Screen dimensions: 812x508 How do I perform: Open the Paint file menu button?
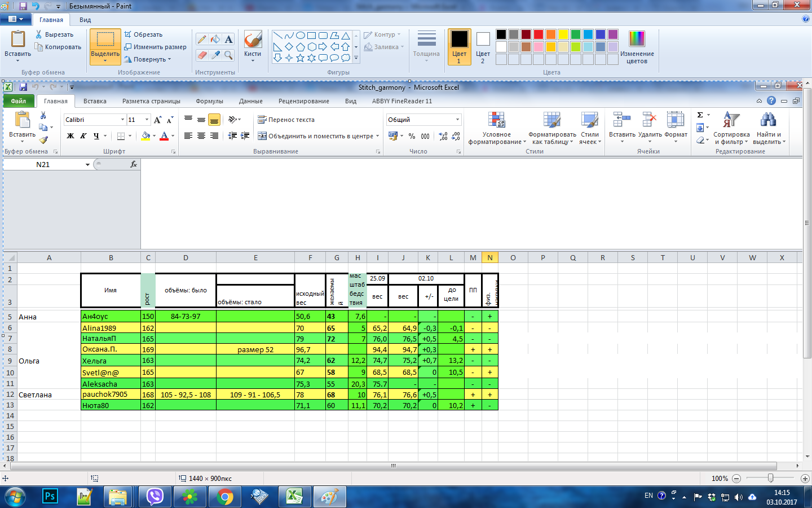pos(16,19)
